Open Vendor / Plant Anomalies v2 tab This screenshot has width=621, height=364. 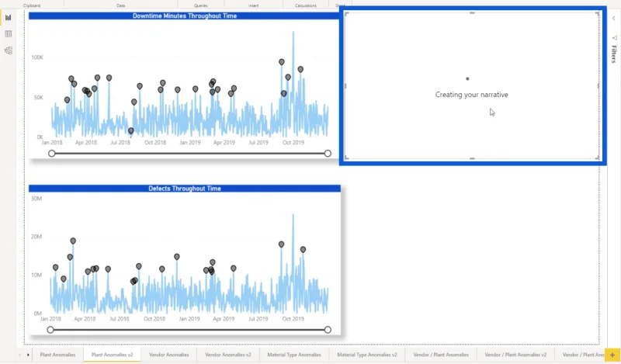tap(515, 355)
